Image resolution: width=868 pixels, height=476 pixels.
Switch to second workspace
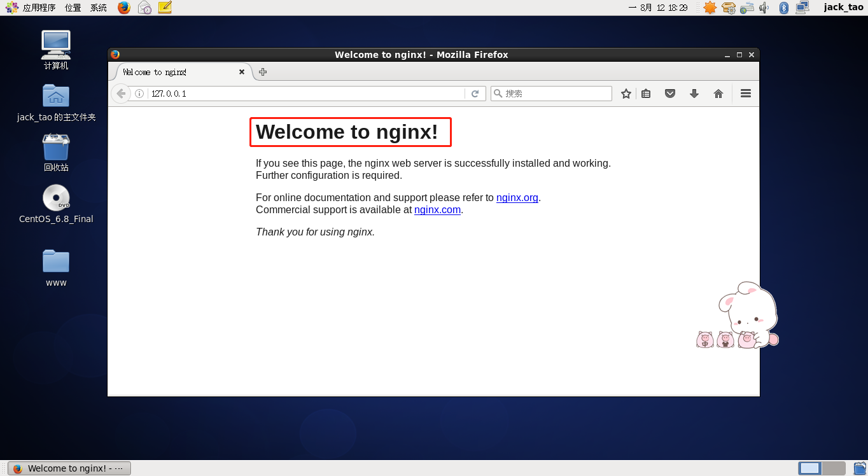tap(834, 468)
